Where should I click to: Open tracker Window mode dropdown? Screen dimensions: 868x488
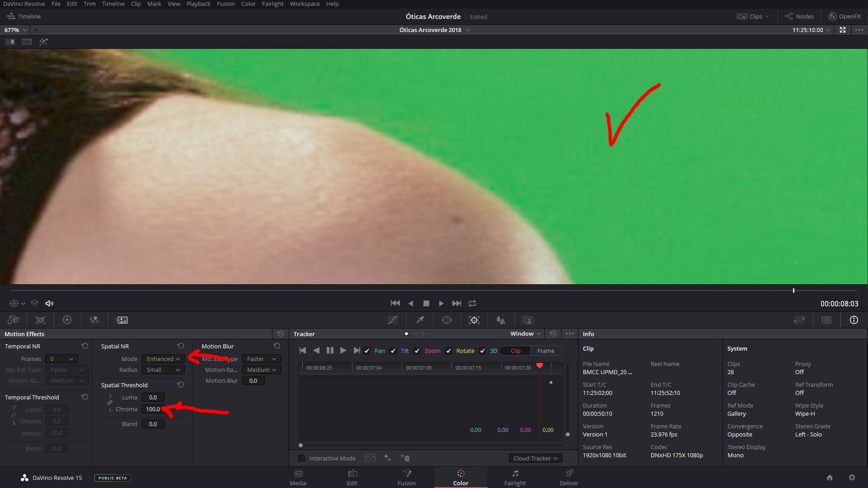[525, 333]
